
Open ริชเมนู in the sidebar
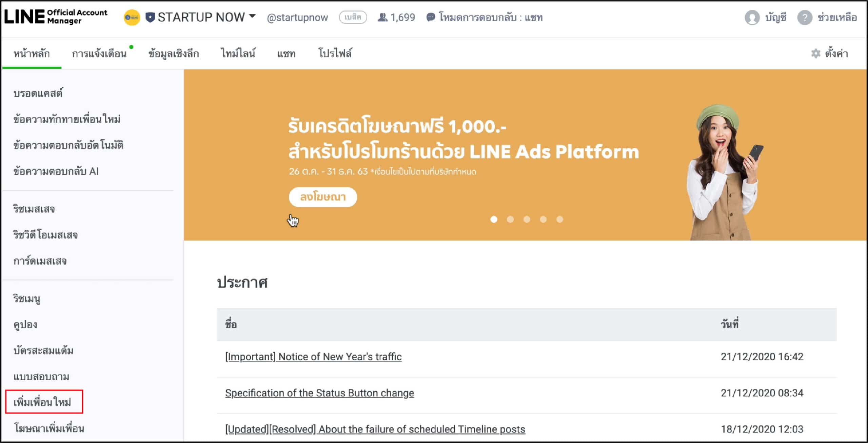coord(26,299)
